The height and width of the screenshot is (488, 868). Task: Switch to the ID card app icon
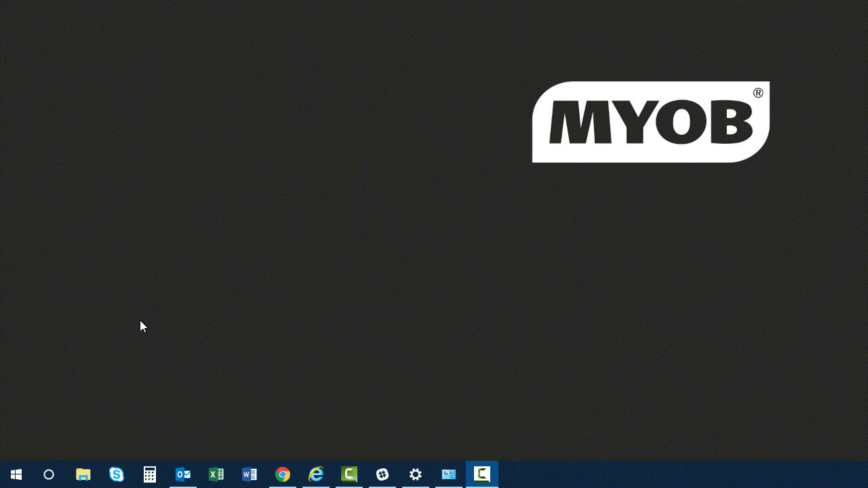coord(449,474)
